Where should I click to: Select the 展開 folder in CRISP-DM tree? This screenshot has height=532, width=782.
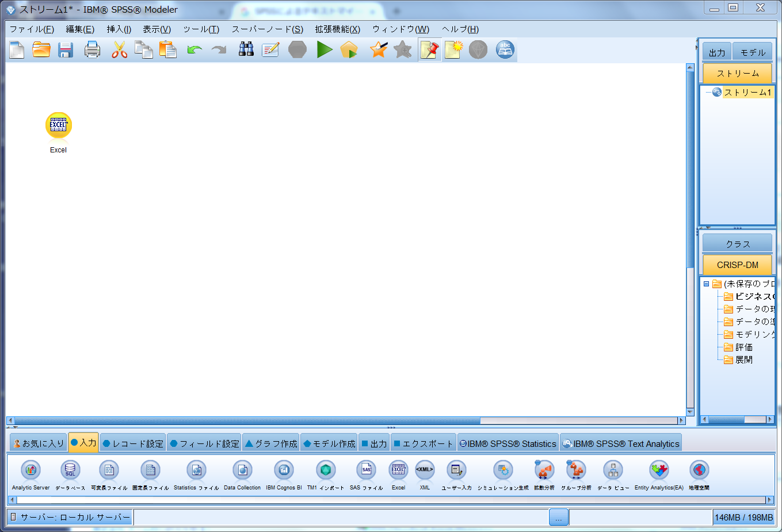(744, 360)
